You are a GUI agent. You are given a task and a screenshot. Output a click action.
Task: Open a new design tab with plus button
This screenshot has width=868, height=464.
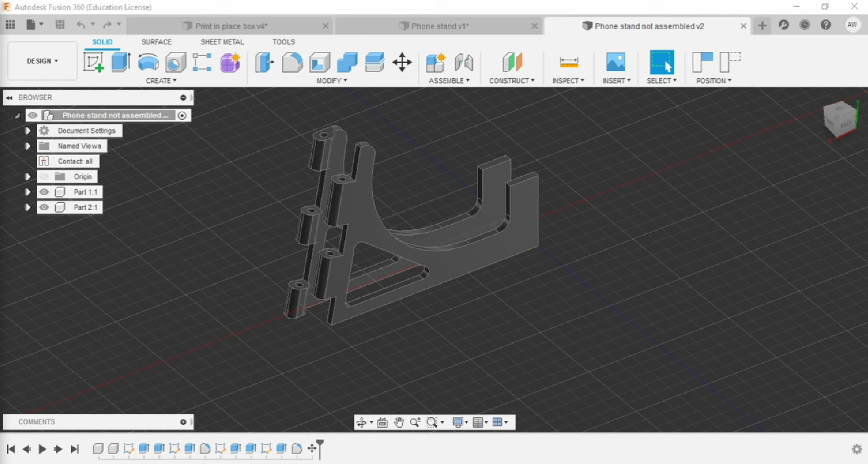762,25
